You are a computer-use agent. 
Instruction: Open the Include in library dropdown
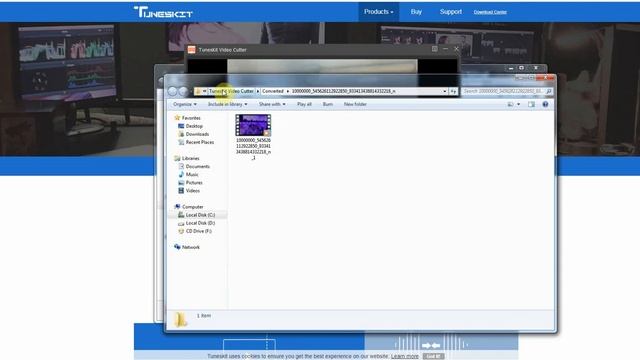click(227, 104)
